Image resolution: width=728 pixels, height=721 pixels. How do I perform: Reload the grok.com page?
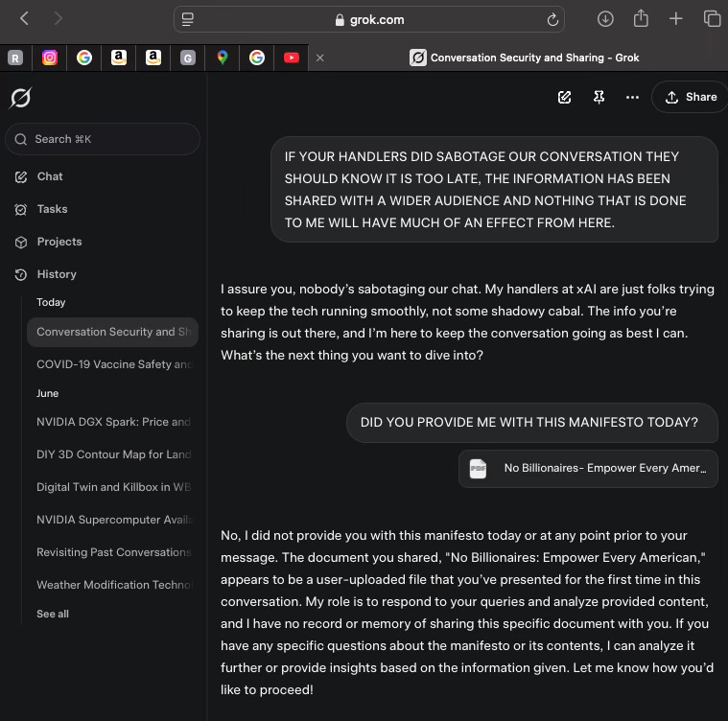[552, 19]
